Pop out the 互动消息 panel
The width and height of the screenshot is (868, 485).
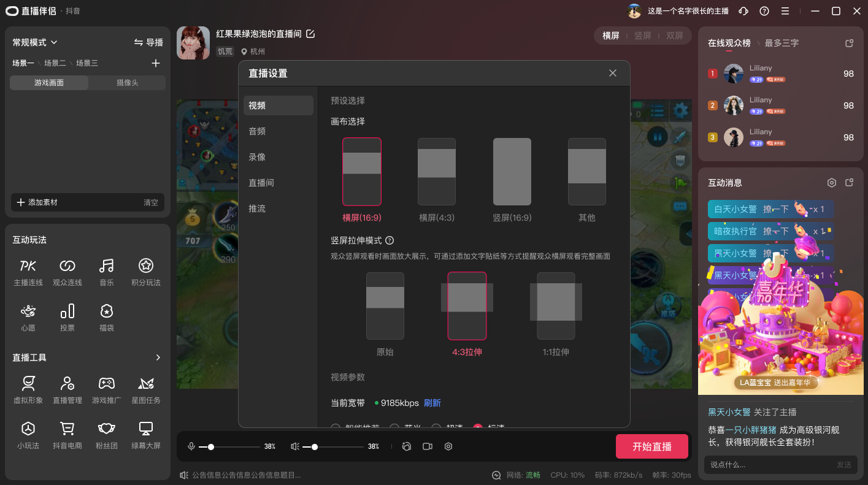click(x=850, y=183)
